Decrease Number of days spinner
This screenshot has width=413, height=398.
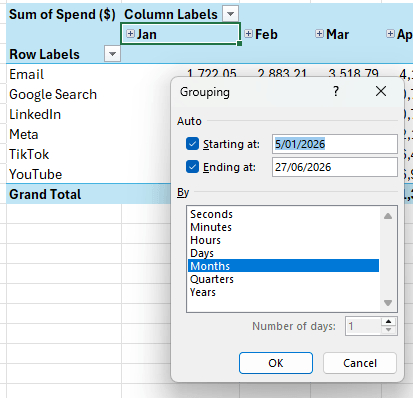(388, 330)
